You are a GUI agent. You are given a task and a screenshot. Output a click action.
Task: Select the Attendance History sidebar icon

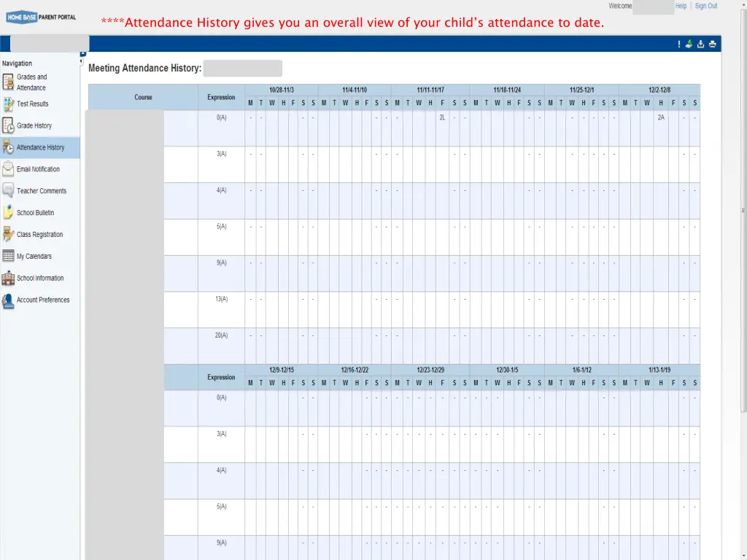[8, 147]
